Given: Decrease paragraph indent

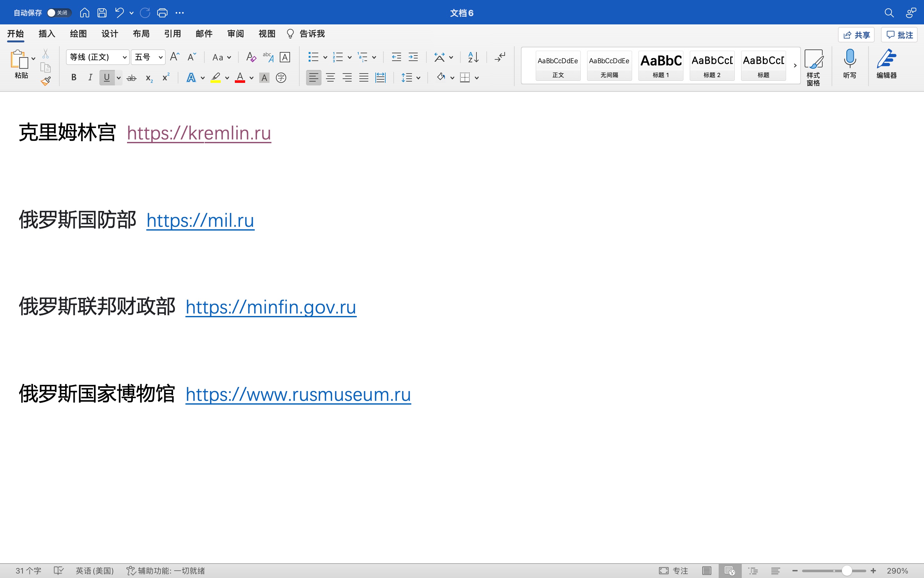Looking at the screenshot, I should (396, 57).
